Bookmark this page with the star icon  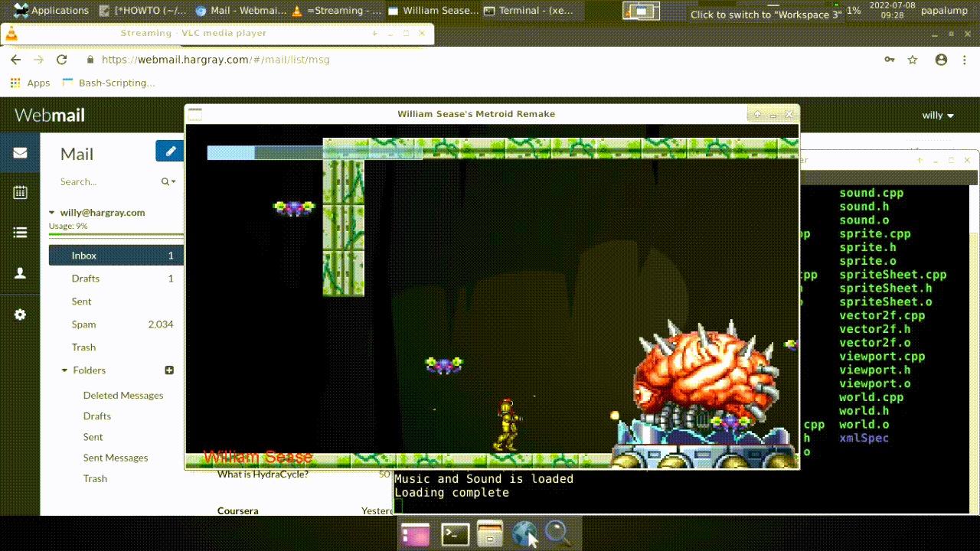click(x=913, y=60)
